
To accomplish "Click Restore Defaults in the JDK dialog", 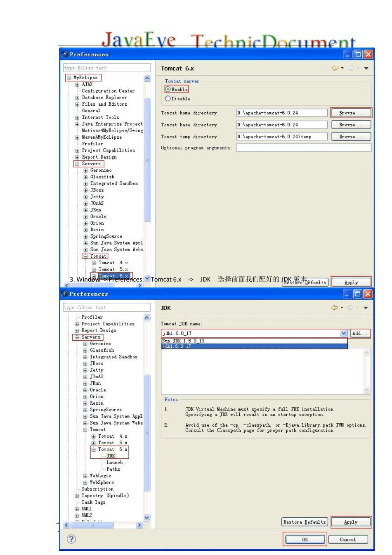I will coord(305,522).
